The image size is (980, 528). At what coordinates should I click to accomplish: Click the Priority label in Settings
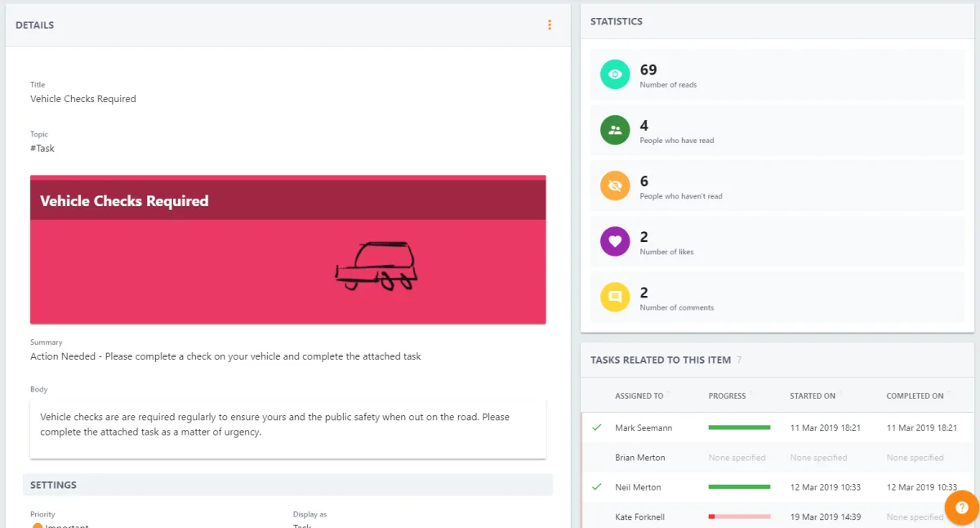pyautogui.click(x=42, y=515)
